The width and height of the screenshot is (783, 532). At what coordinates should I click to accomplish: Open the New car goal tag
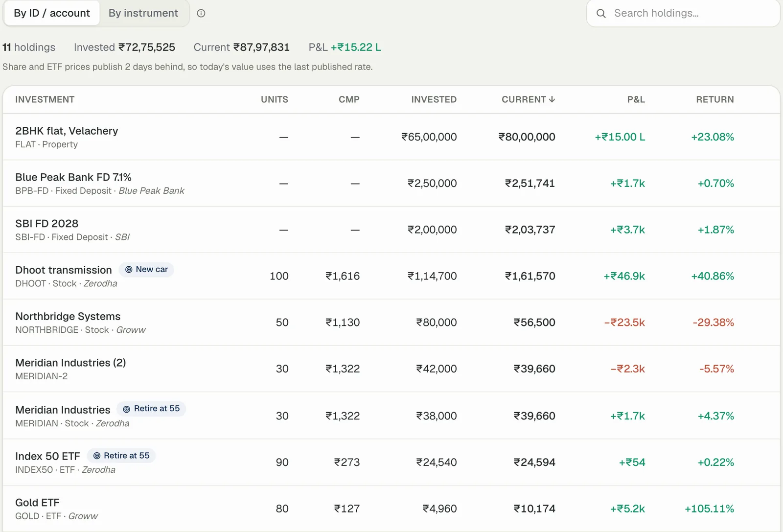[x=146, y=270]
